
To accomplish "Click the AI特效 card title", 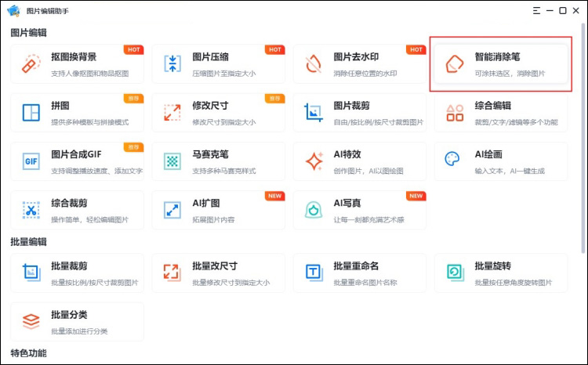I will coord(347,154).
